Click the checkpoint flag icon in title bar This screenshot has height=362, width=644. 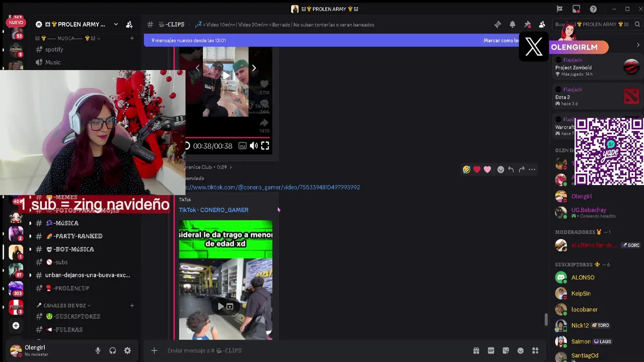559,9
